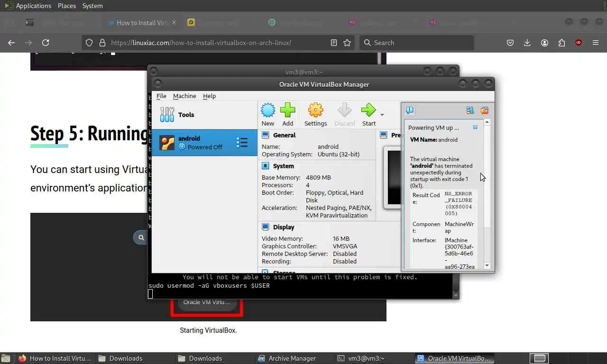The width and height of the screenshot is (607, 364).
Task: Toggle notification sort order icon
Action: coord(470,110)
